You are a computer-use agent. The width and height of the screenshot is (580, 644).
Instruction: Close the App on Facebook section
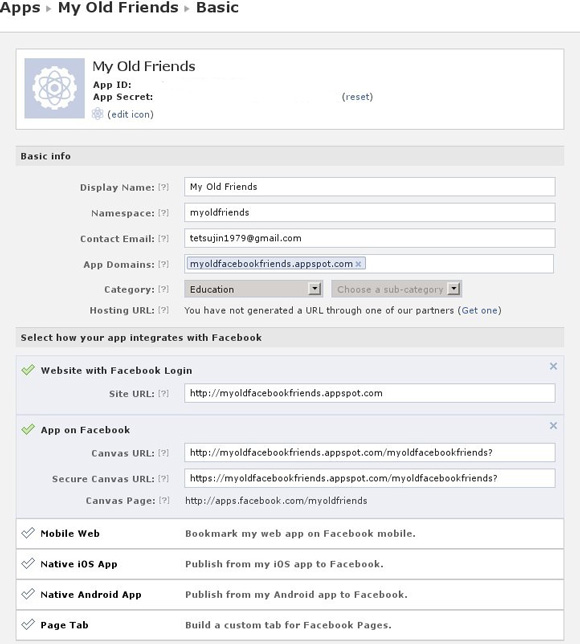(x=553, y=426)
